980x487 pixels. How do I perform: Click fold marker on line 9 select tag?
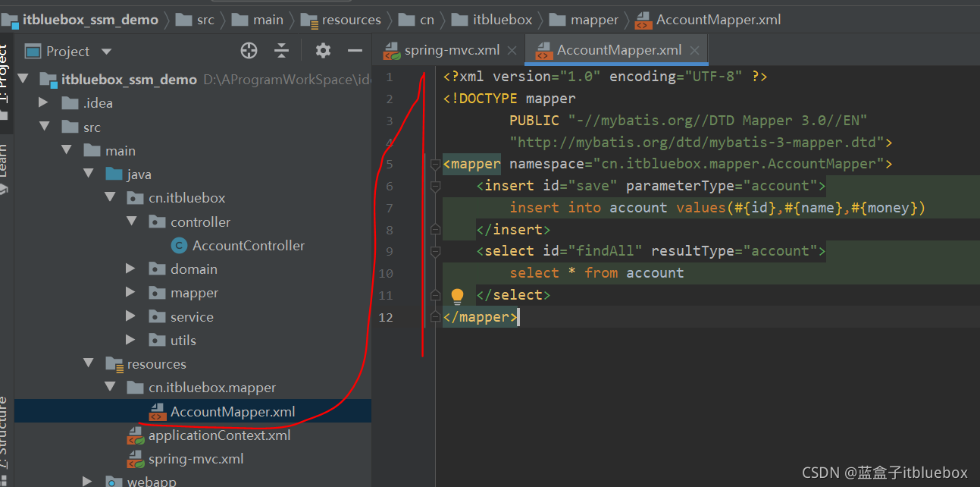pos(435,251)
